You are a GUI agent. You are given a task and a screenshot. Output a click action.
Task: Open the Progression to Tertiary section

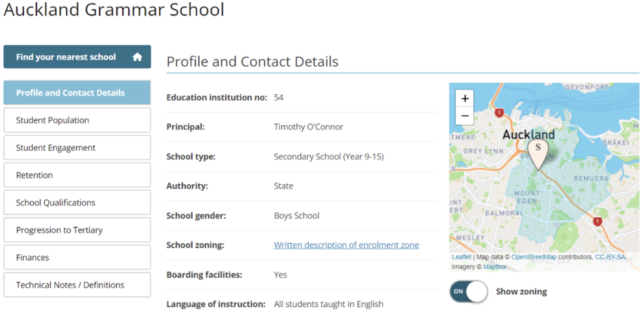coord(77,230)
